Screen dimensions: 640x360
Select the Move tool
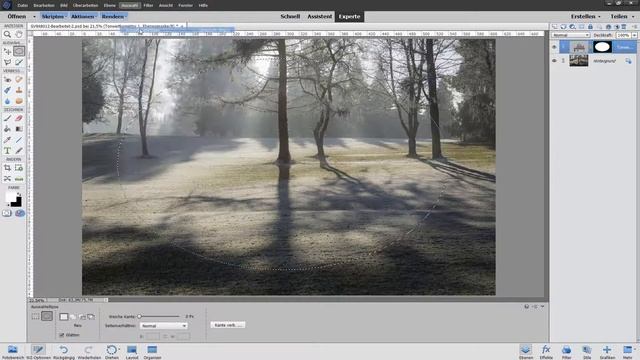coord(7,51)
